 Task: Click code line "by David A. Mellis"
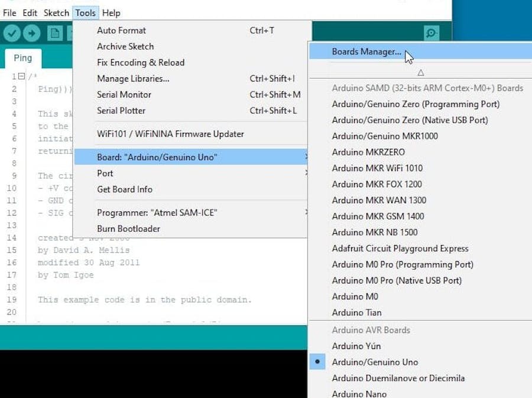[x=83, y=250]
